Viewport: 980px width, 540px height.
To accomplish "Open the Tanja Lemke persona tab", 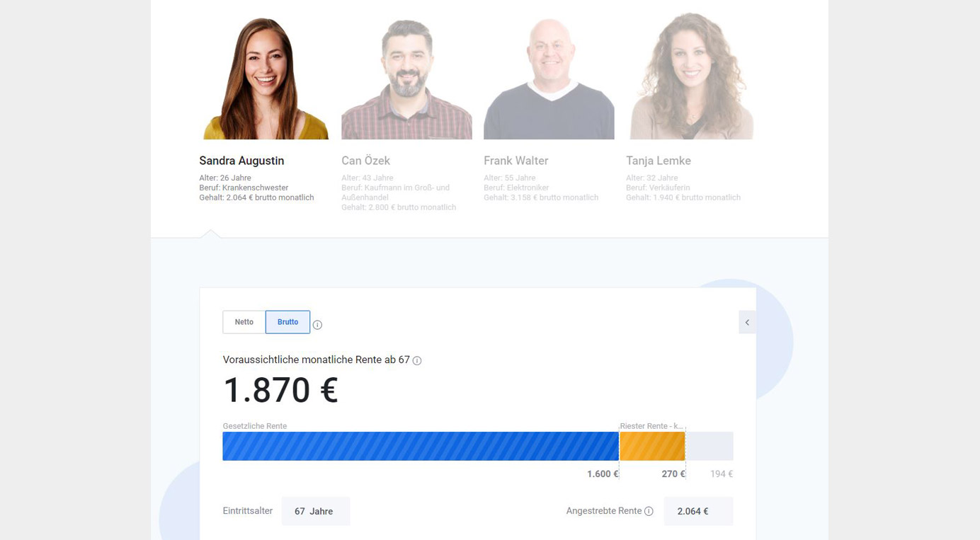I will (659, 161).
